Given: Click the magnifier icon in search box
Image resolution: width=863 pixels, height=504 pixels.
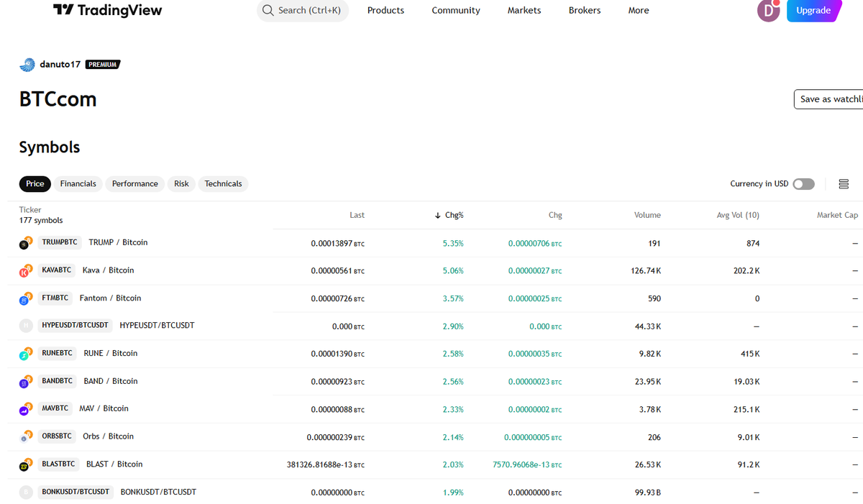Looking at the screenshot, I should point(268,10).
